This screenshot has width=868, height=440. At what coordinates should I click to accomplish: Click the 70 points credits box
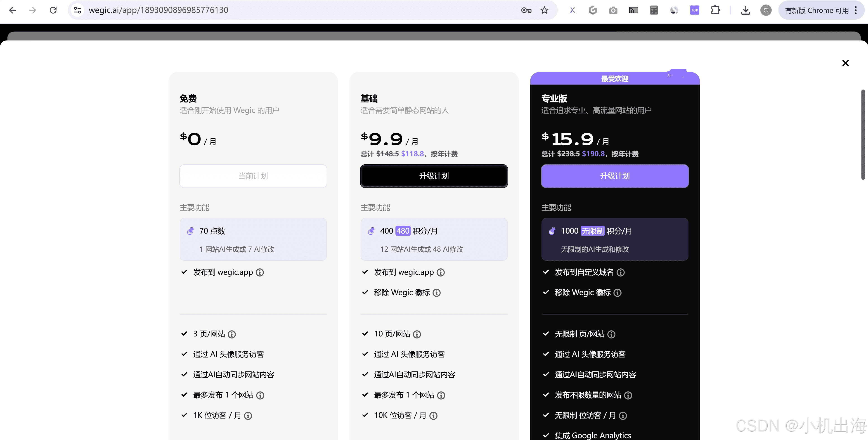253,239
